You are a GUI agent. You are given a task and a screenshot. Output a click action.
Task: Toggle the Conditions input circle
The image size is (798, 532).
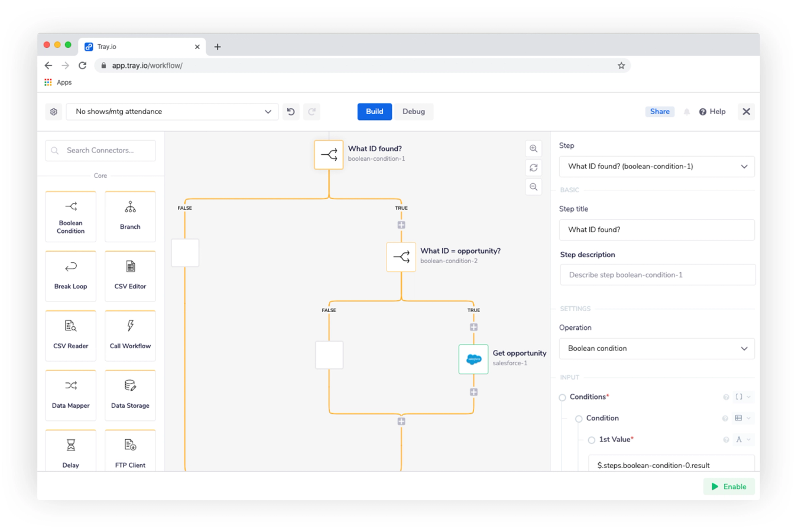pyautogui.click(x=563, y=398)
